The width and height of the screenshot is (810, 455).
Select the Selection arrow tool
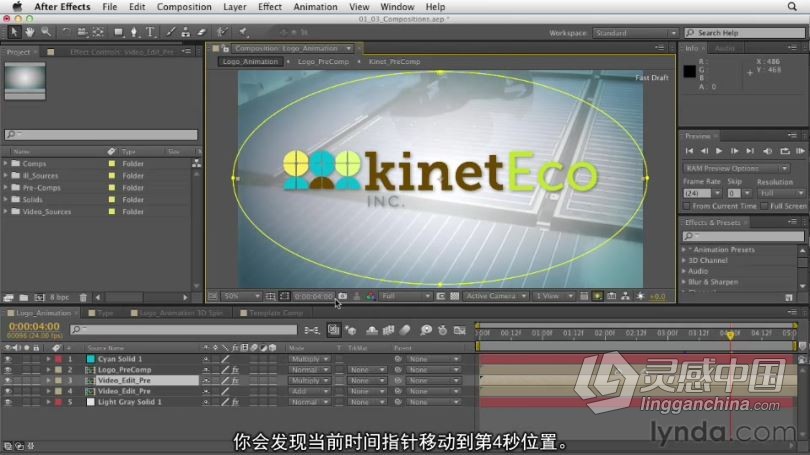(x=14, y=32)
